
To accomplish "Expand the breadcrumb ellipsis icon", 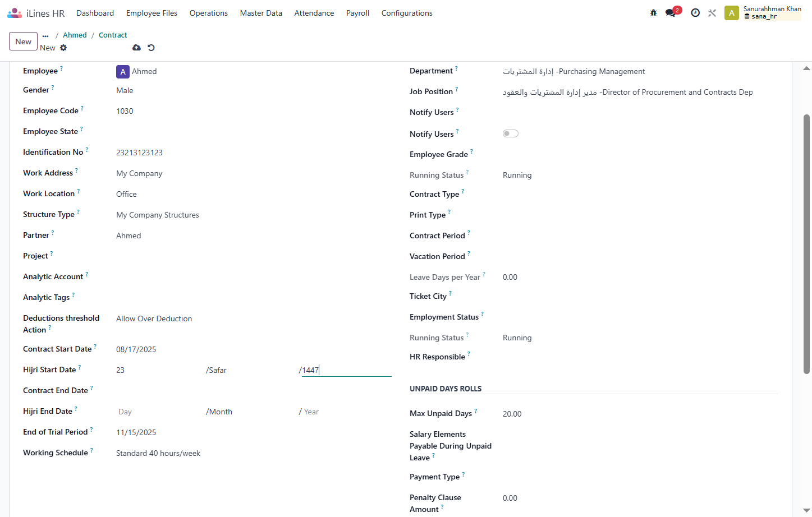I will pyautogui.click(x=45, y=35).
